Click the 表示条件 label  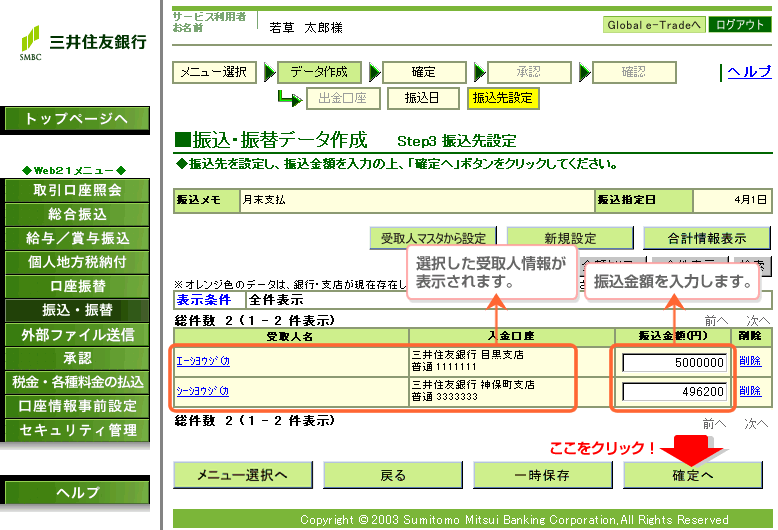tap(204, 300)
